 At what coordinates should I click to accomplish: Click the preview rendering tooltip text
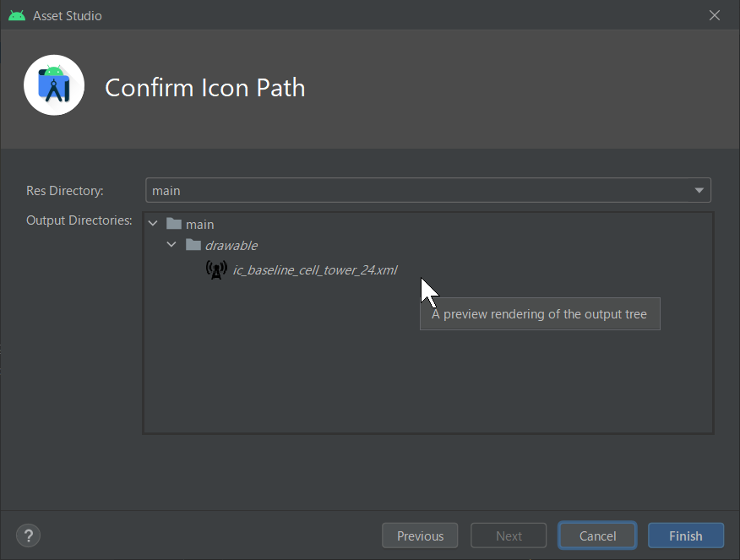(540, 314)
